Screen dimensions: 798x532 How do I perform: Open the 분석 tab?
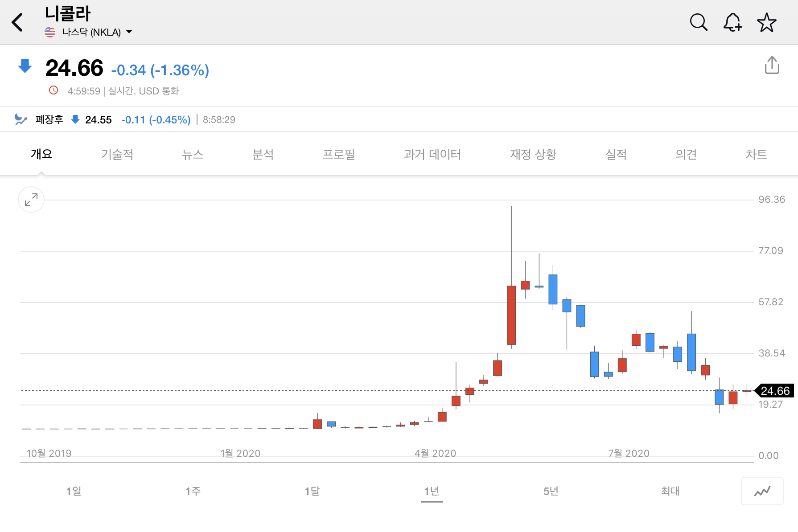tap(263, 154)
